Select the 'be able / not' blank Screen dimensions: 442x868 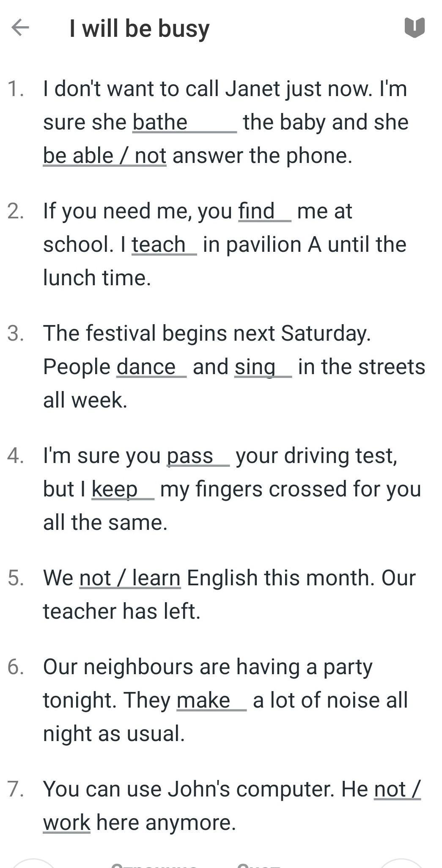click(104, 156)
